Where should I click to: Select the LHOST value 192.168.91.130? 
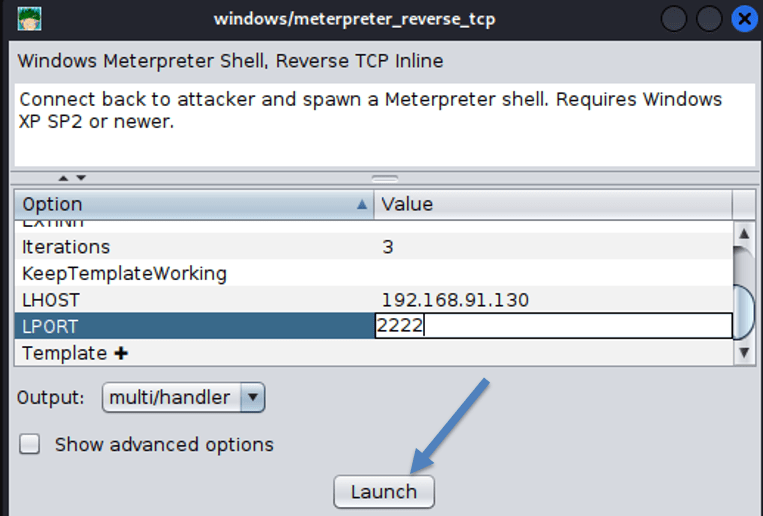tap(455, 300)
